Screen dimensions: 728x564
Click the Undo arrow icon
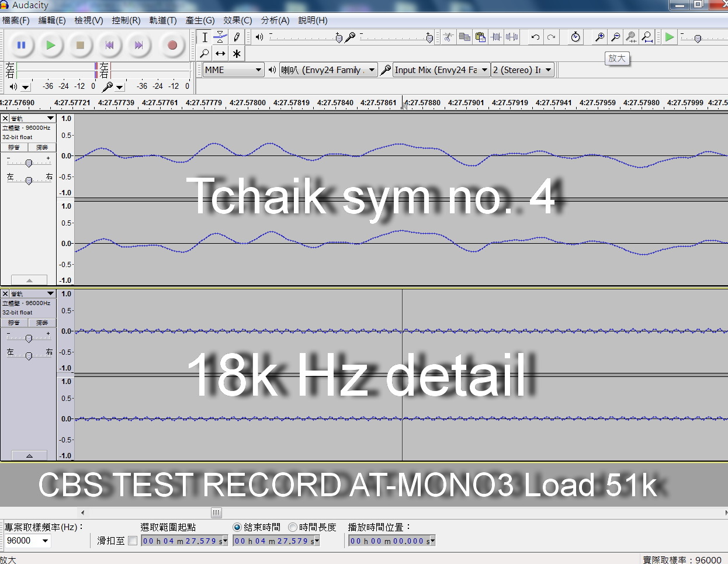point(535,37)
